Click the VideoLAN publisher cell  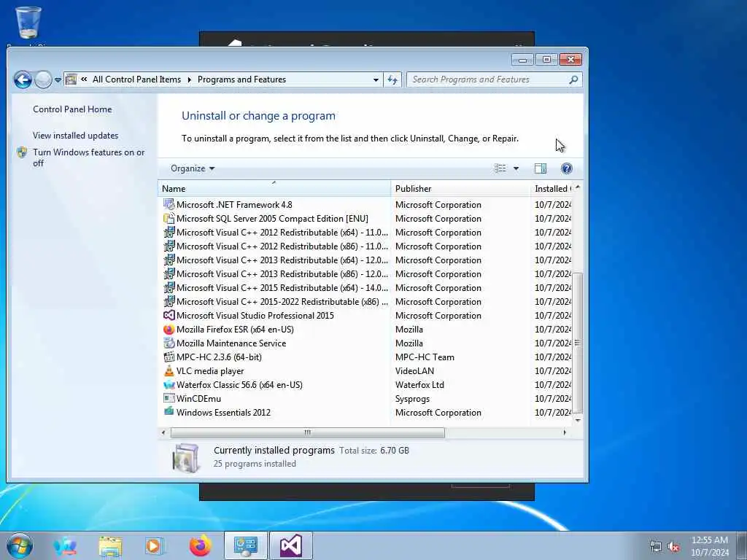click(x=414, y=371)
